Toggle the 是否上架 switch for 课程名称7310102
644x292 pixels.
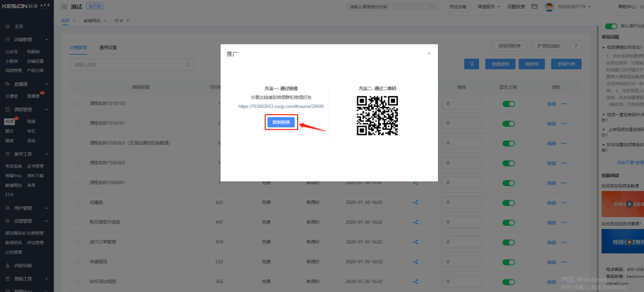[x=508, y=104]
